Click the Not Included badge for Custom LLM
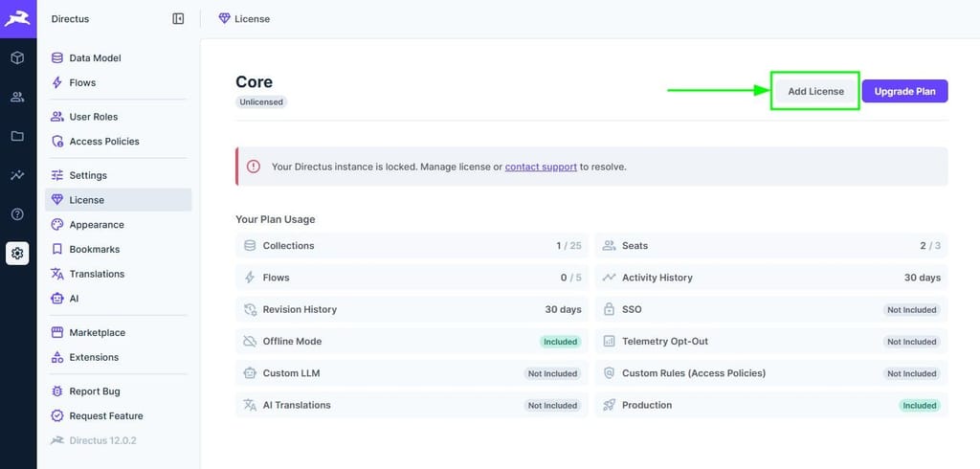Screen dimensions: 980x469 tap(552, 373)
